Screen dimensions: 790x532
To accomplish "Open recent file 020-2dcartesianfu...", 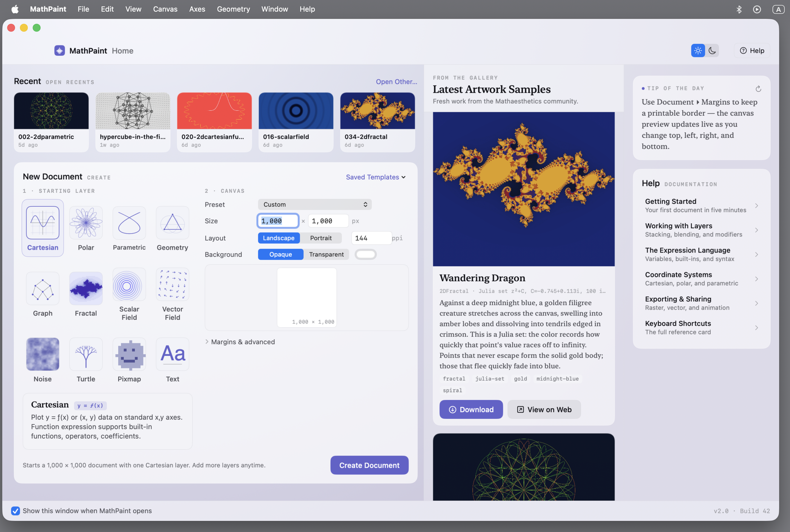I will click(x=214, y=122).
